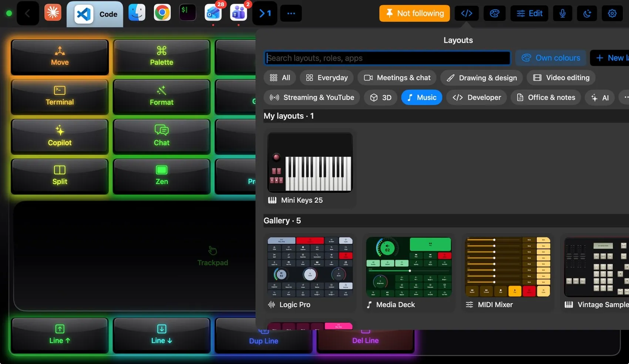Viewport: 629px width, 364px height.
Task: Choose Streaming & YouTube category
Action: (312, 98)
